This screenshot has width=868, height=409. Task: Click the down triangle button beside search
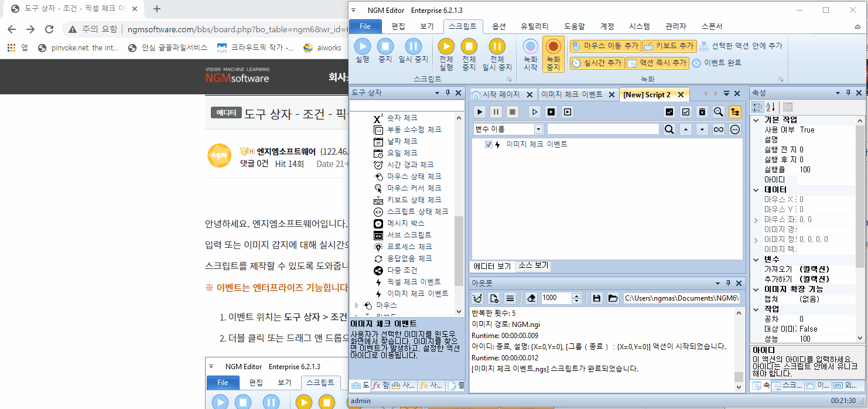(702, 129)
